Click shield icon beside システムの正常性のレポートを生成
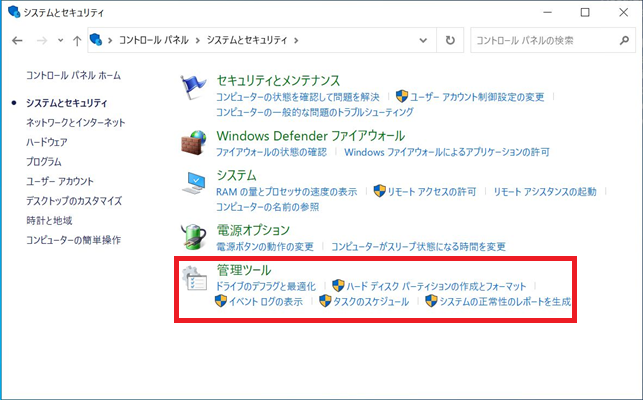Screen dimensions: 643x400 pyautogui.click(x=431, y=301)
